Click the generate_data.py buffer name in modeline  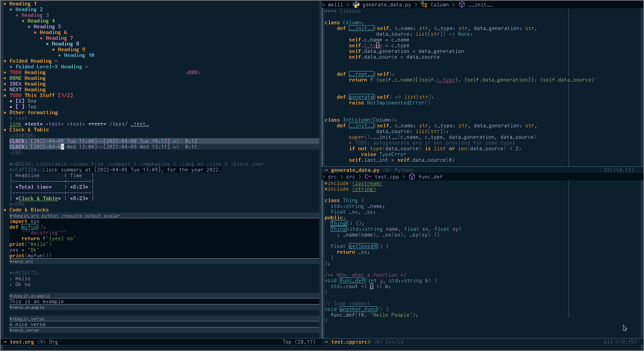355,170
